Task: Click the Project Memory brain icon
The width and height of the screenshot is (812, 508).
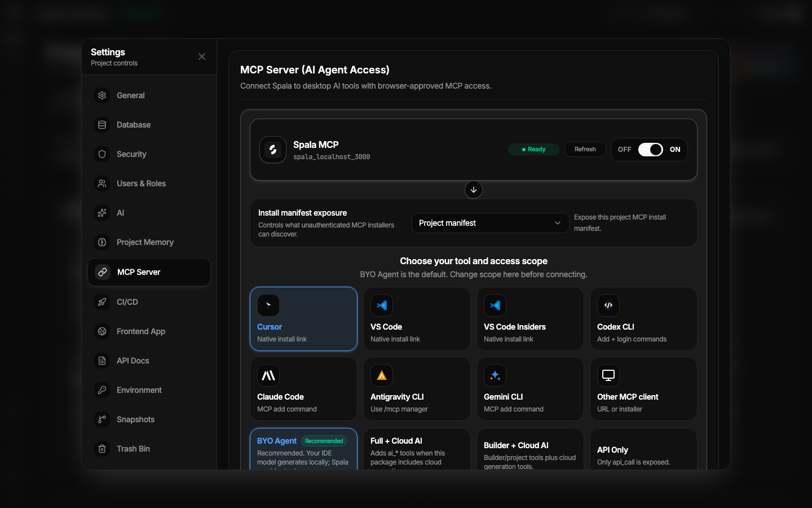Action: [x=102, y=242]
